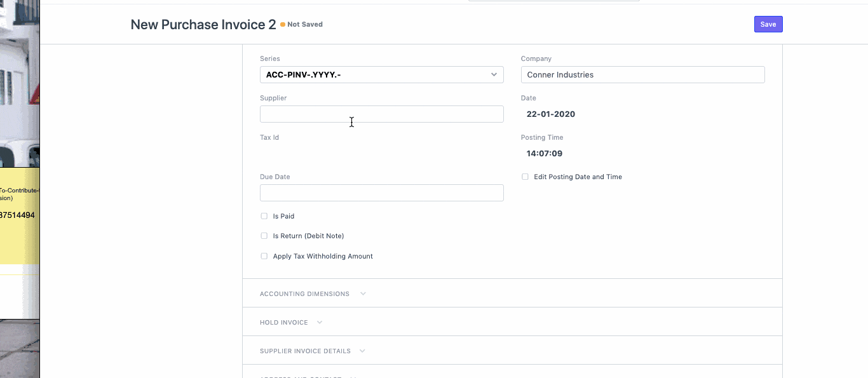Viewport: 868px width, 378px height.
Task: Focus the Supplier input field
Action: coord(381,114)
